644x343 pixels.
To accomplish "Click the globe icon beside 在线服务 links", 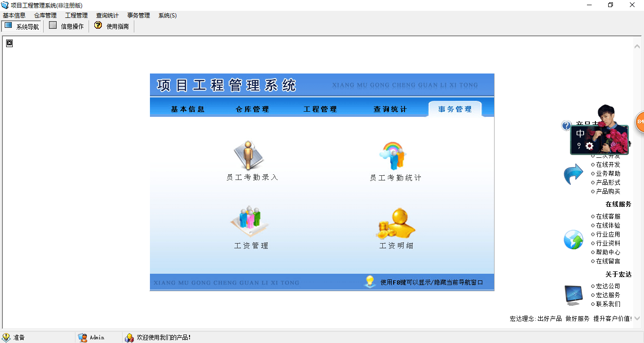I will point(573,239).
